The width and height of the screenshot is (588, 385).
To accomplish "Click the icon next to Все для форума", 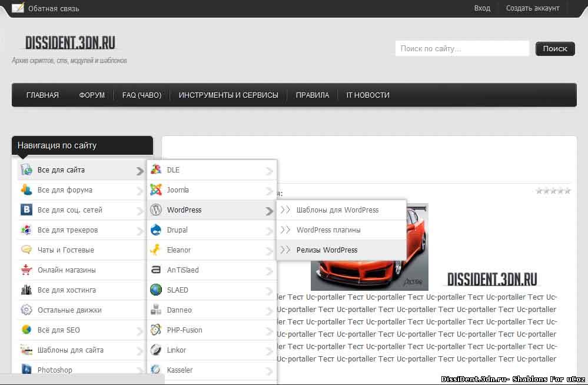I will pyautogui.click(x=26, y=190).
